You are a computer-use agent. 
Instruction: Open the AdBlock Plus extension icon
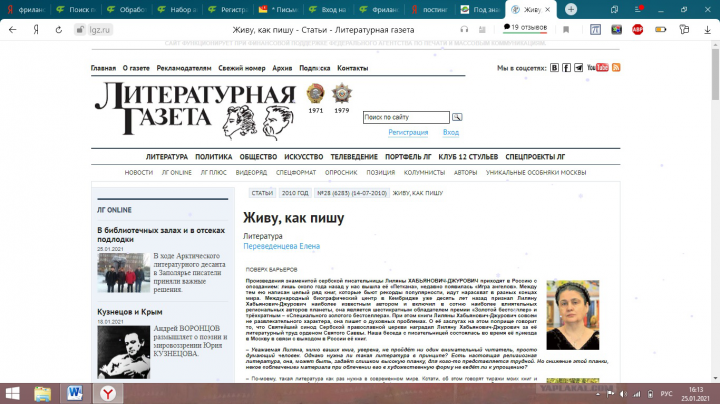(637, 29)
